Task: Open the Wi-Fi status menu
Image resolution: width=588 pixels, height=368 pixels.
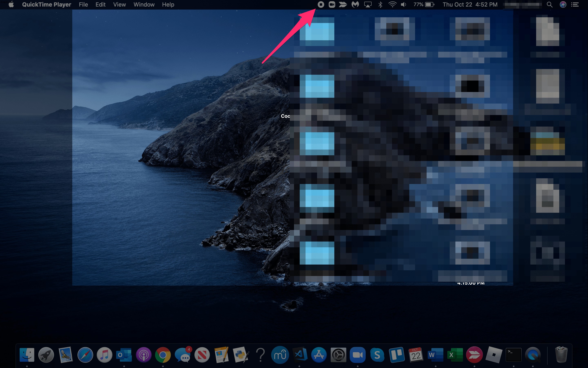Action: coord(392,4)
